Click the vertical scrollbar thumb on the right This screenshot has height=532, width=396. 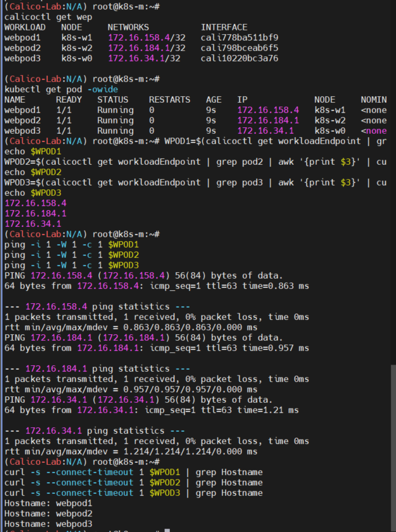click(393, 448)
